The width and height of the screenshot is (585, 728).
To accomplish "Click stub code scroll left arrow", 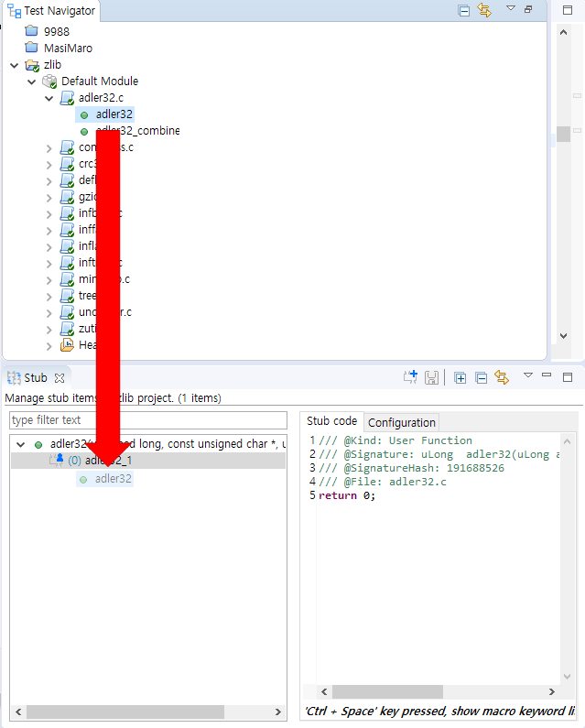I will pos(324,691).
